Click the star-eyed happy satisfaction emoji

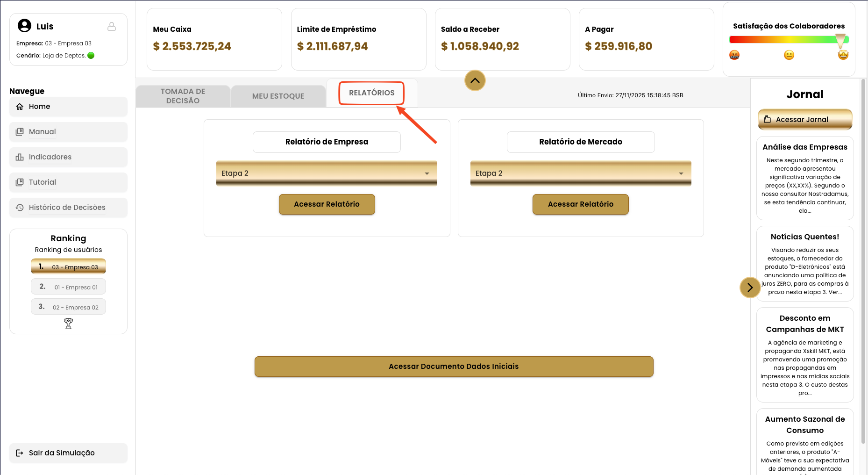pos(843,55)
